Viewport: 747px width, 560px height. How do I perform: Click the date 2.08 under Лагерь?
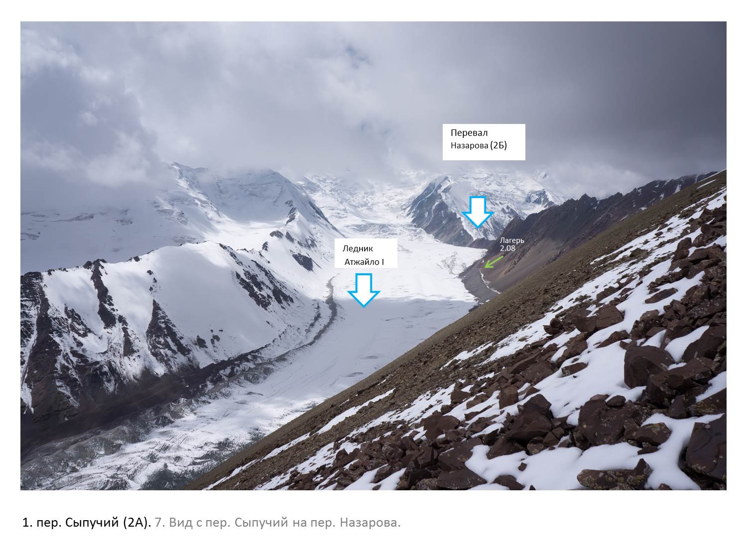click(x=507, y=248)
